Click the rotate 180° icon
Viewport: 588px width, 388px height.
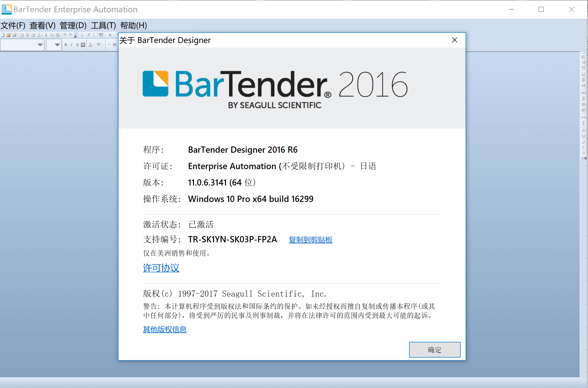click(584, 136)
